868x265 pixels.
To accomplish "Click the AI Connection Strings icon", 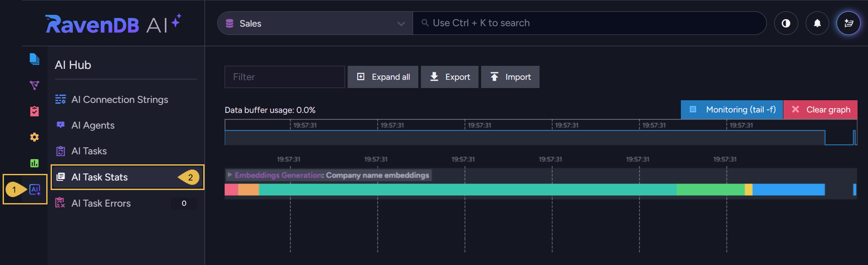I will (x=61, y=99).
